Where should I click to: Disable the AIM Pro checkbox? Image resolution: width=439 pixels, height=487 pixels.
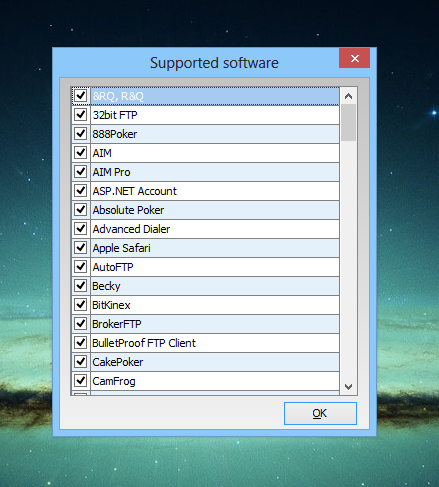pyautogui.click(x=80, y=172)
